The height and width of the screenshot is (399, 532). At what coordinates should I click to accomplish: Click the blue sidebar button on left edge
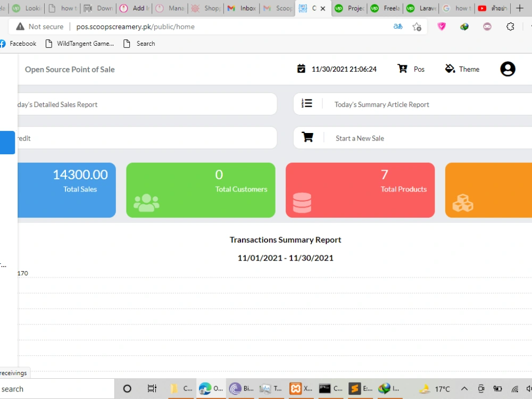[7, 143]
